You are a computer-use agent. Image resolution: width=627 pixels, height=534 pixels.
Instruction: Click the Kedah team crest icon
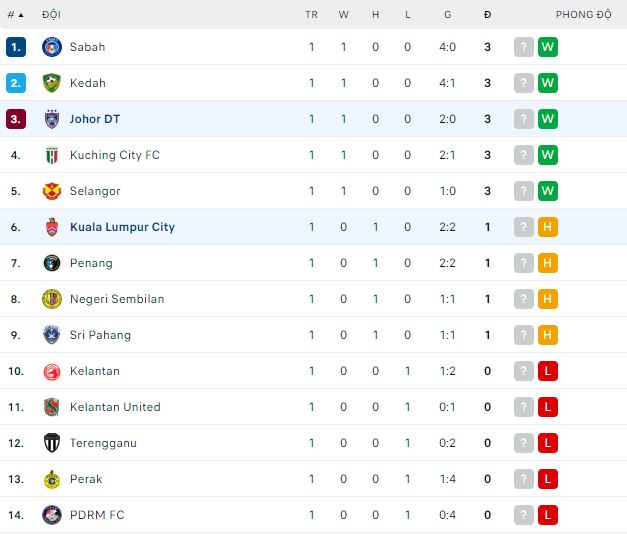pos(52,83)
